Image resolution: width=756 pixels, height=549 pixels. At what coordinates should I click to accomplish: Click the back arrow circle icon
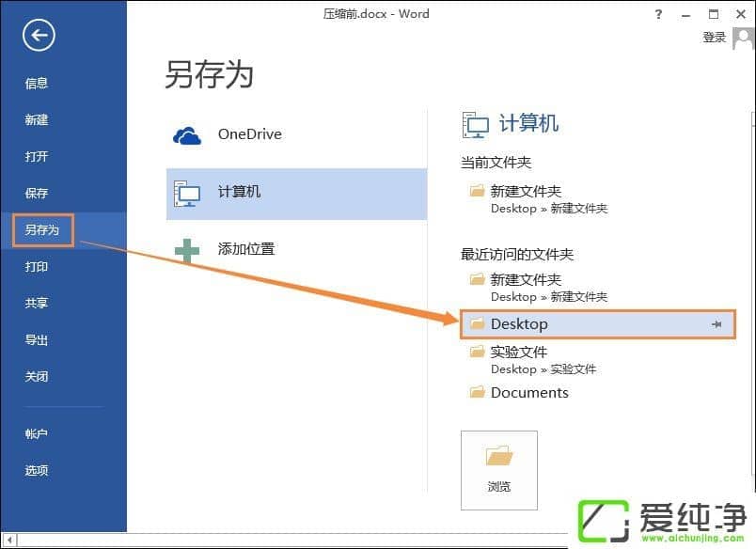click(39, 36)
